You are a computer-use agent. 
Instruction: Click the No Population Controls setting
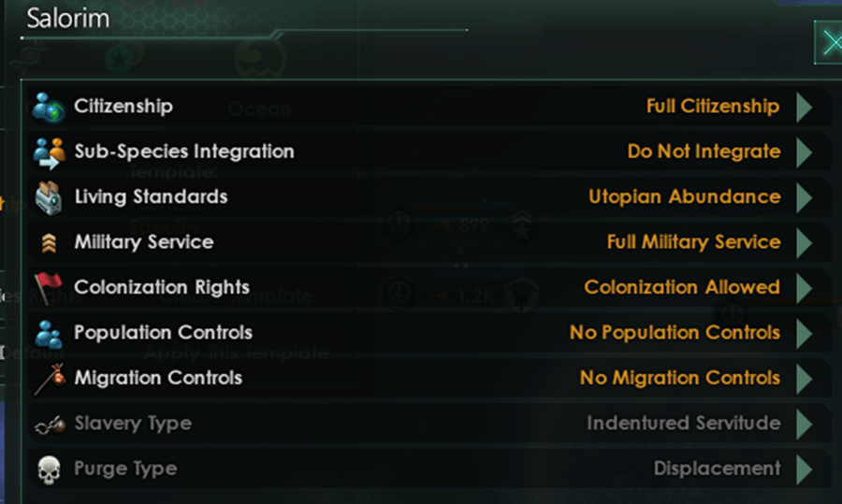click(x=675, y=333)
